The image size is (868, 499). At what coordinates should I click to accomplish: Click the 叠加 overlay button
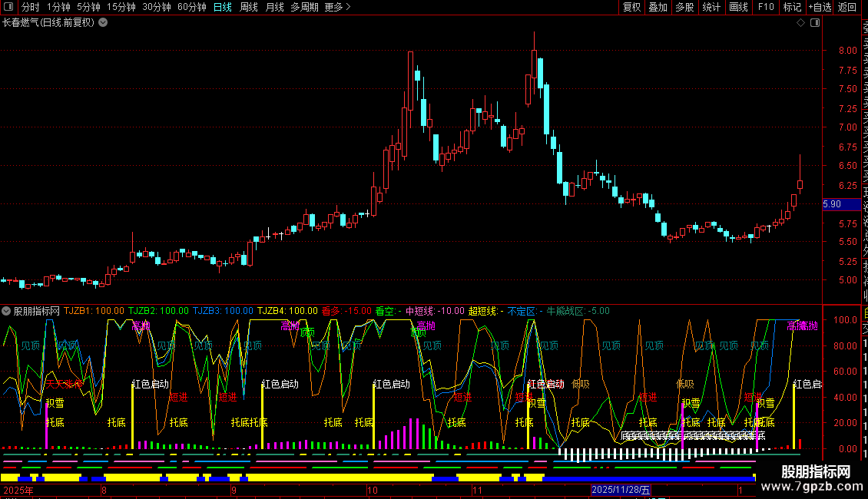tap(658, 7)
